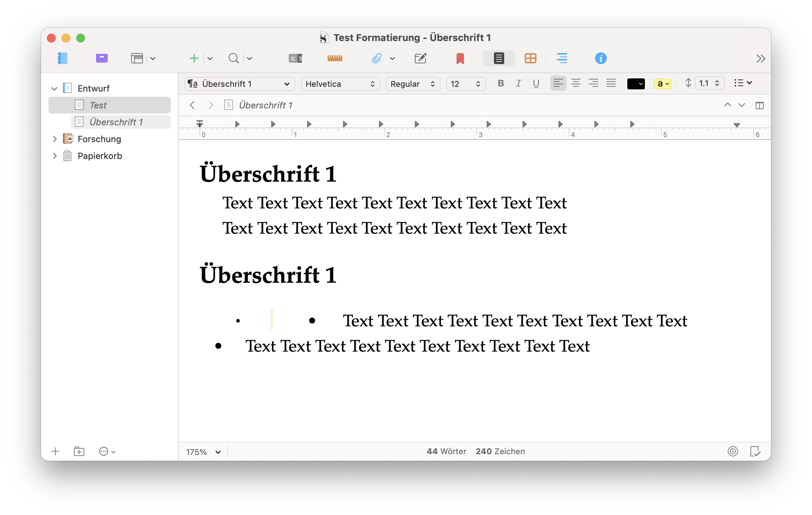Align text left
Image resolution: width=812 pixels, height=515 pixels.
(558, 83)
